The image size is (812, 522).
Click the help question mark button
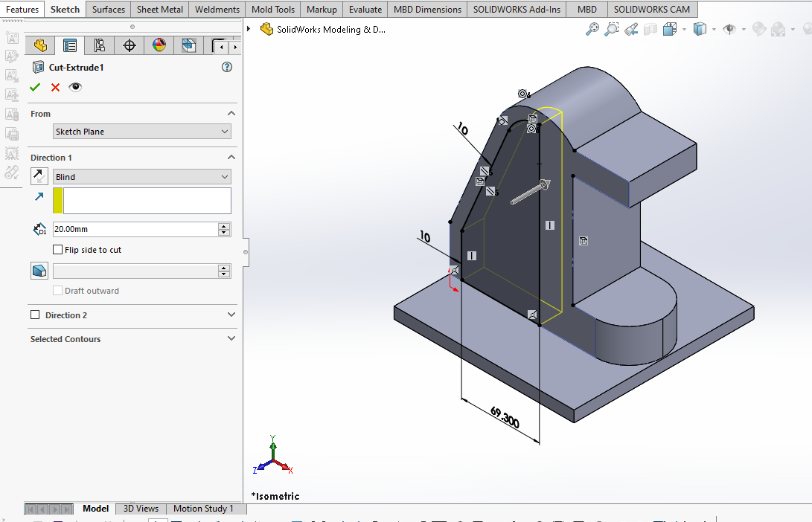pyautogui.click(x=227, y=67)
